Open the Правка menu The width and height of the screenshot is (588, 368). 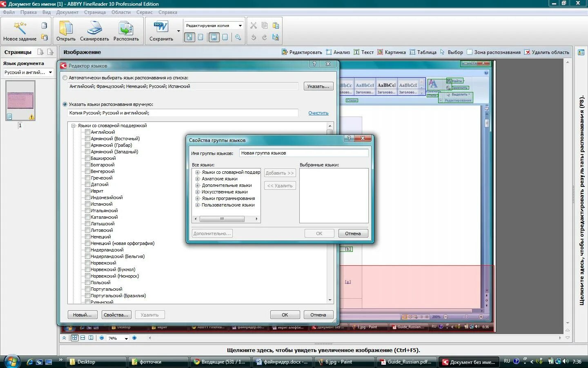click(29, 12)
